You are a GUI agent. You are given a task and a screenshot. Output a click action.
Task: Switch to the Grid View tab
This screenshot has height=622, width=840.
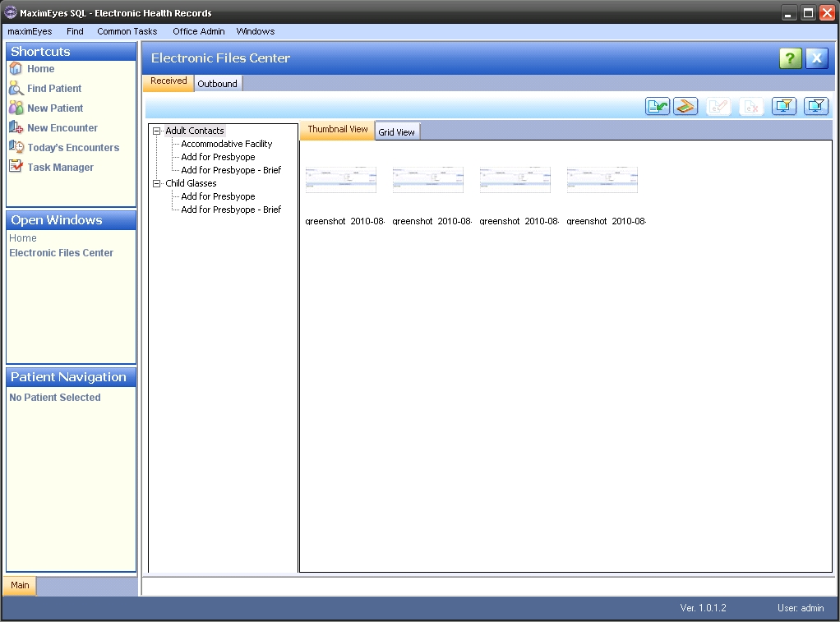coord(397,131)
